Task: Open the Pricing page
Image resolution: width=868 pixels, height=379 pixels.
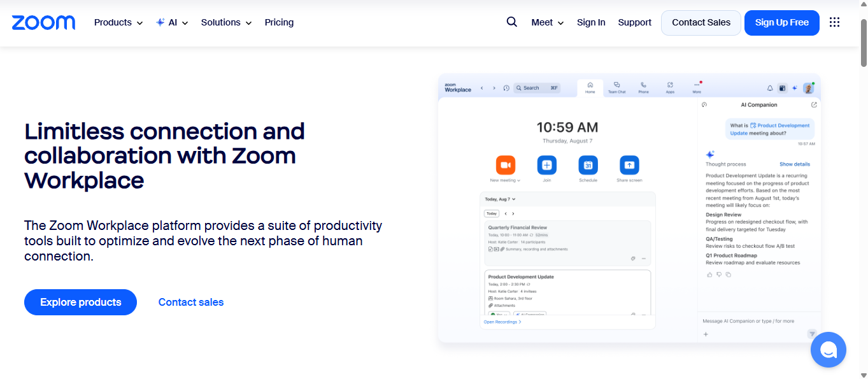Action: [279, 22]
